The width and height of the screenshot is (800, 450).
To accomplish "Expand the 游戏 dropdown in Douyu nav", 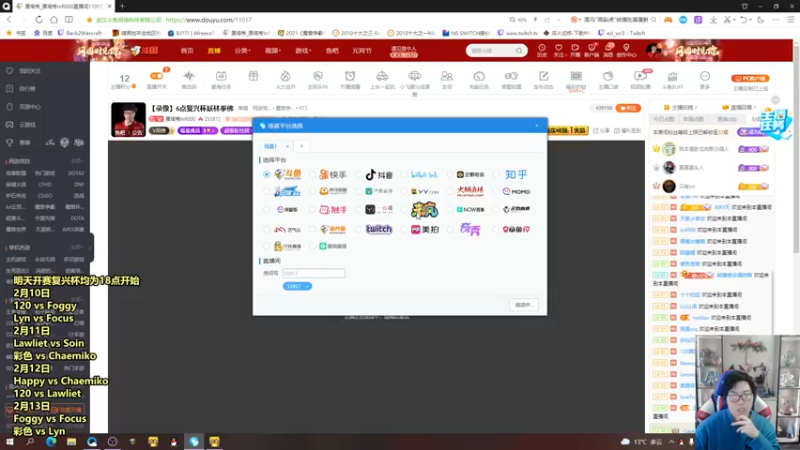I will pyautogui.click(x=303, y=51).
